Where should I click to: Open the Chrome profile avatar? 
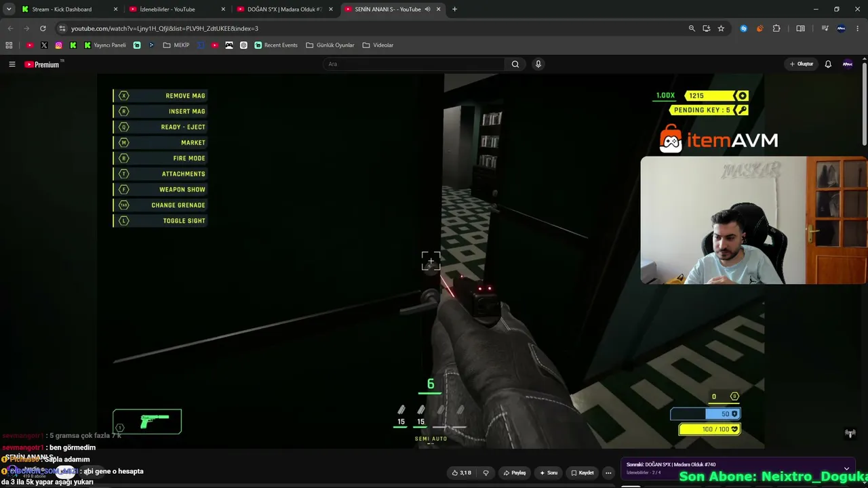842,28
